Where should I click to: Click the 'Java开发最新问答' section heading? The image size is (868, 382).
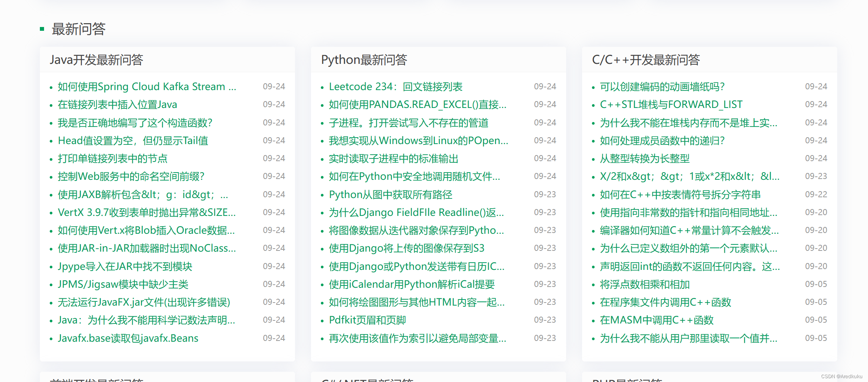[96, 60]
